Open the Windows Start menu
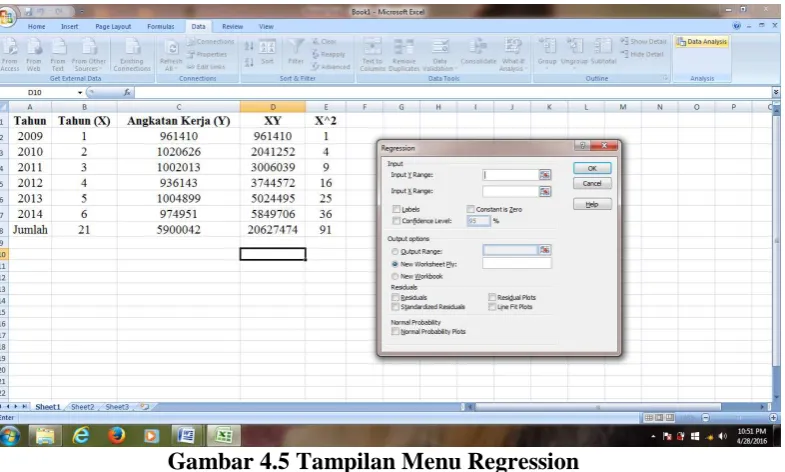The width and height of the screenshot is (785, 472). [x=10, y=435]
